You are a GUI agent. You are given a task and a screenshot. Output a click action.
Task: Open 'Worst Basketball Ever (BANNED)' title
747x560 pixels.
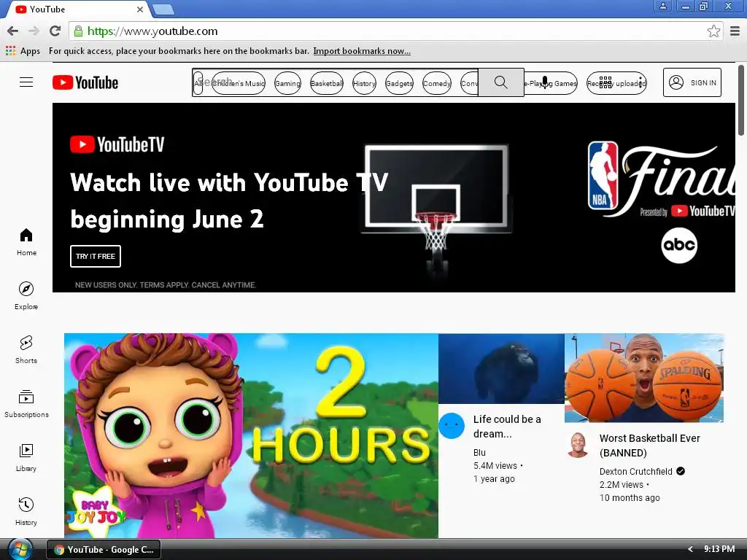(x=650, y=446)
